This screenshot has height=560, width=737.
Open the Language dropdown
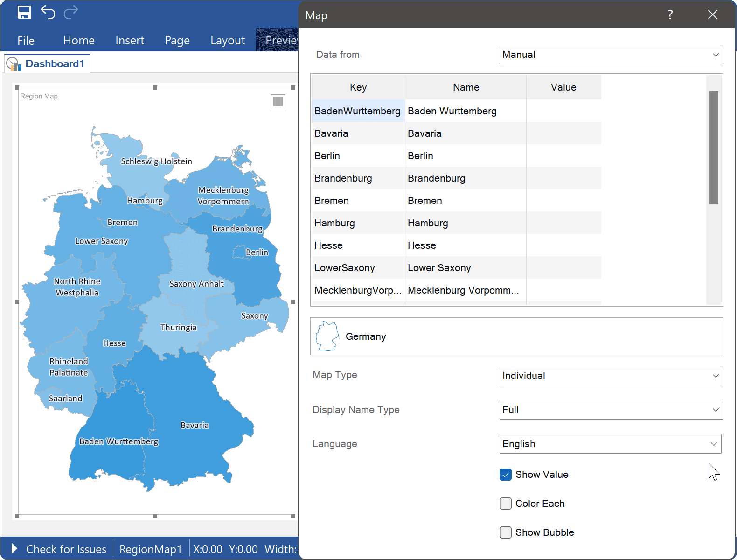(x=610, y=444)
